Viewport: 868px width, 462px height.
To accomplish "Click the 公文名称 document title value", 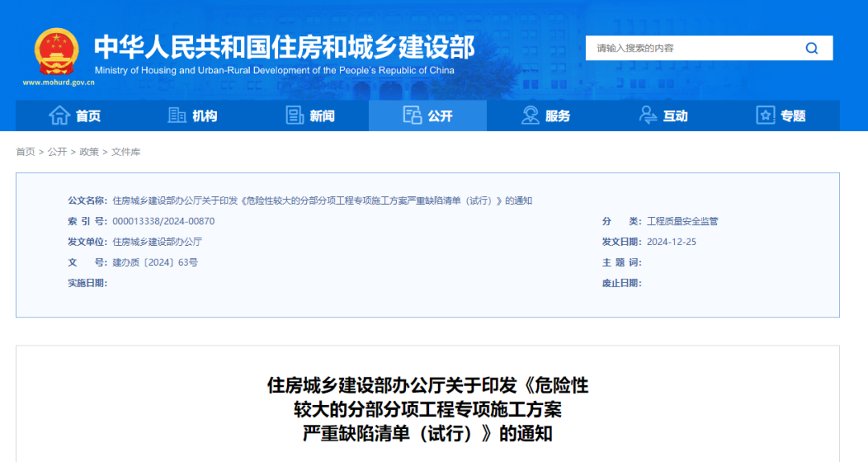I will tap(322, 201).
